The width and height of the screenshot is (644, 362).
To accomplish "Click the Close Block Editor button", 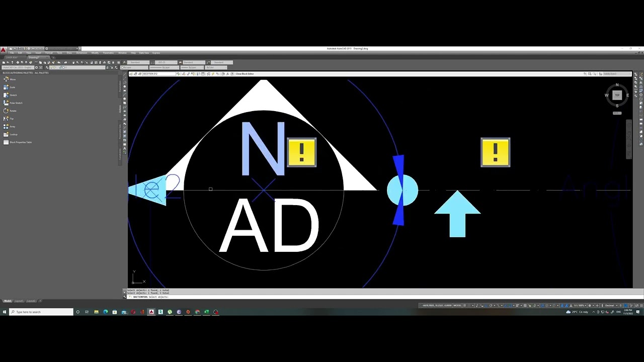I will pyautogui.click(x=246, y=74).
